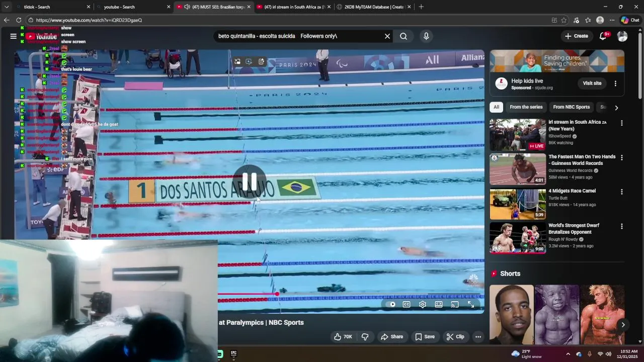This screenshot has height=362, width=644.
Task: Switch to the tiktok - Search tab
Action: 53,7
